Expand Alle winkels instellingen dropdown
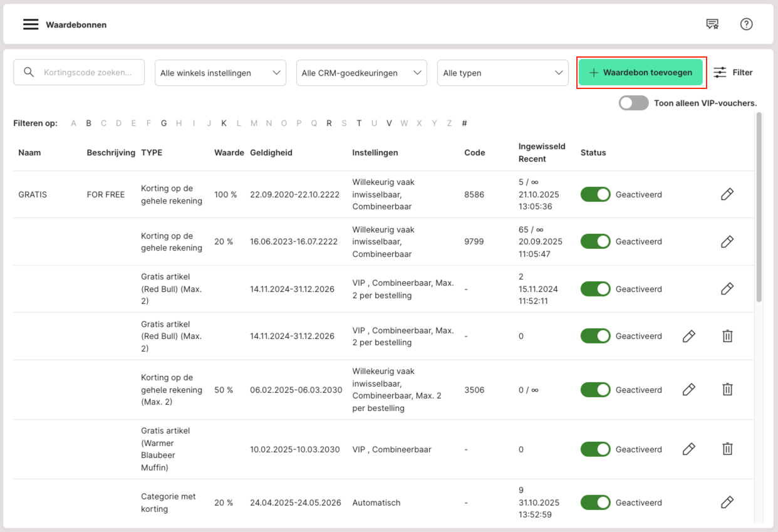This screenshot has width=778, height=532. pos(220,73)
